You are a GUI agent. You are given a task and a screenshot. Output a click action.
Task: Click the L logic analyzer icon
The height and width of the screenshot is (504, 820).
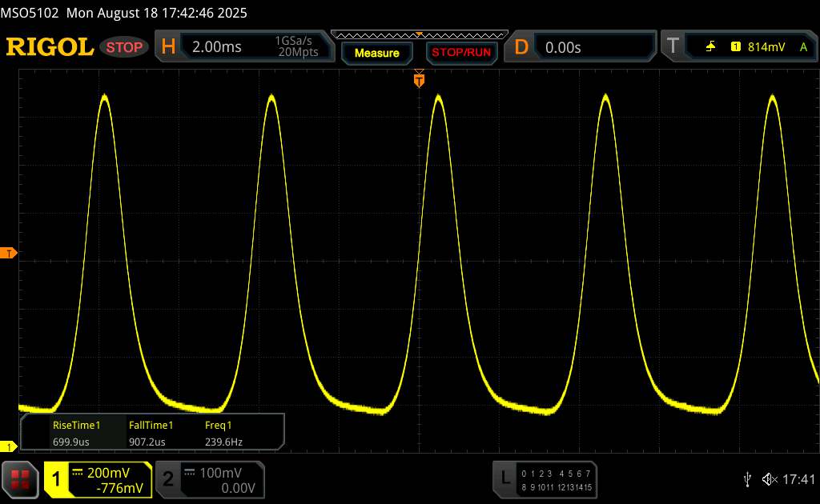(x=504, y=478)
